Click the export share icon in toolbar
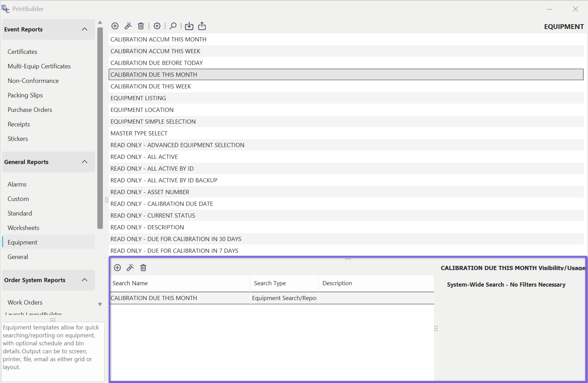Viewport: 588px width, 383px height. [x=202, y=26]
